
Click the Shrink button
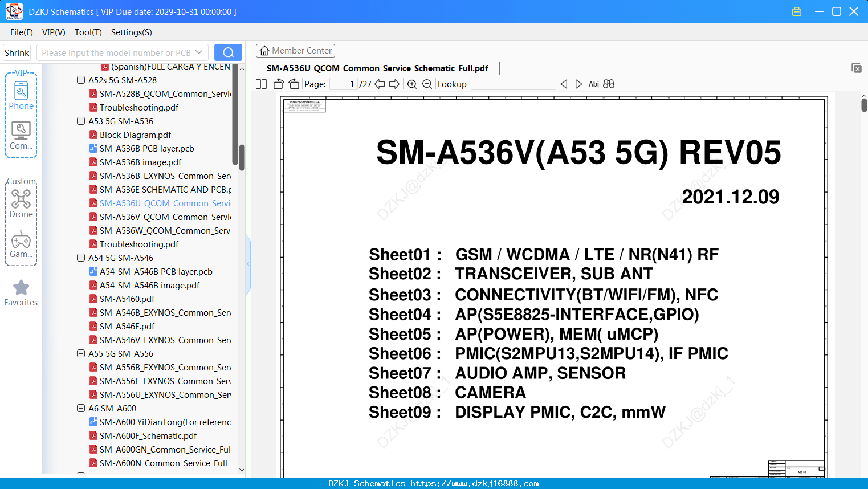click(17, 52)
